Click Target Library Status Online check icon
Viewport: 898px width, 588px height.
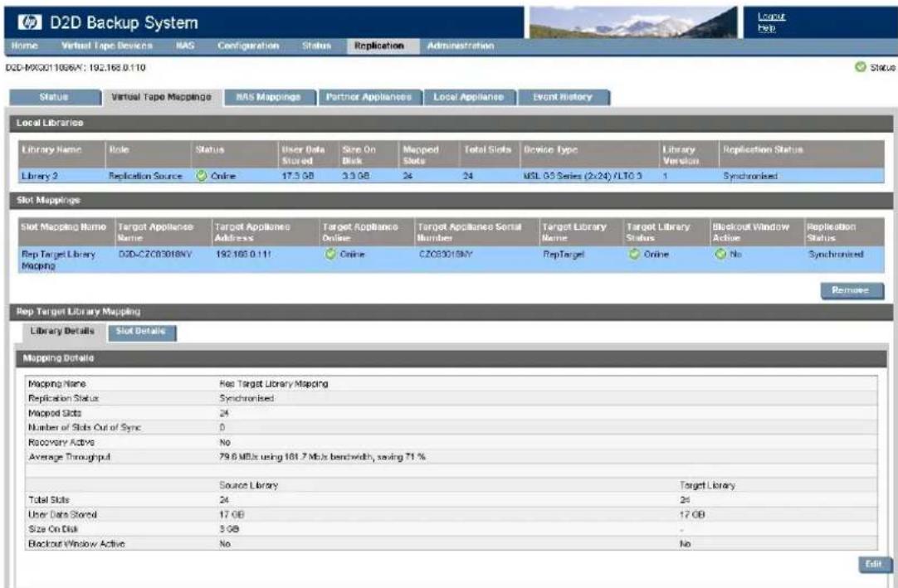634,254
